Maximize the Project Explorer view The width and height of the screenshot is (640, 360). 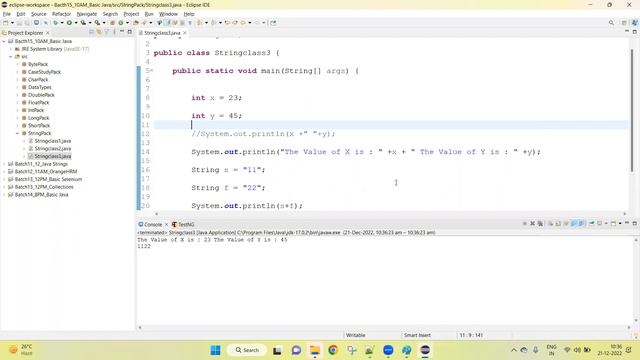130,32
